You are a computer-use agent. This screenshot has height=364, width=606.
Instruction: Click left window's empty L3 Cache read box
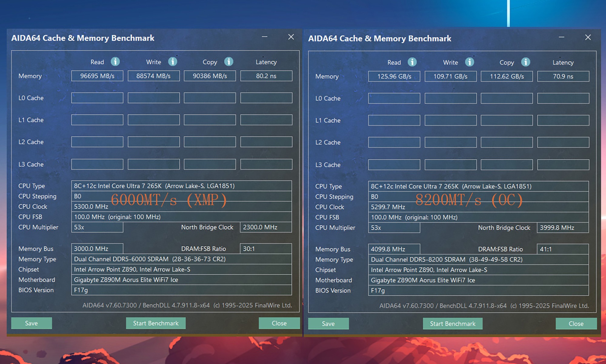tap(97, 164)
